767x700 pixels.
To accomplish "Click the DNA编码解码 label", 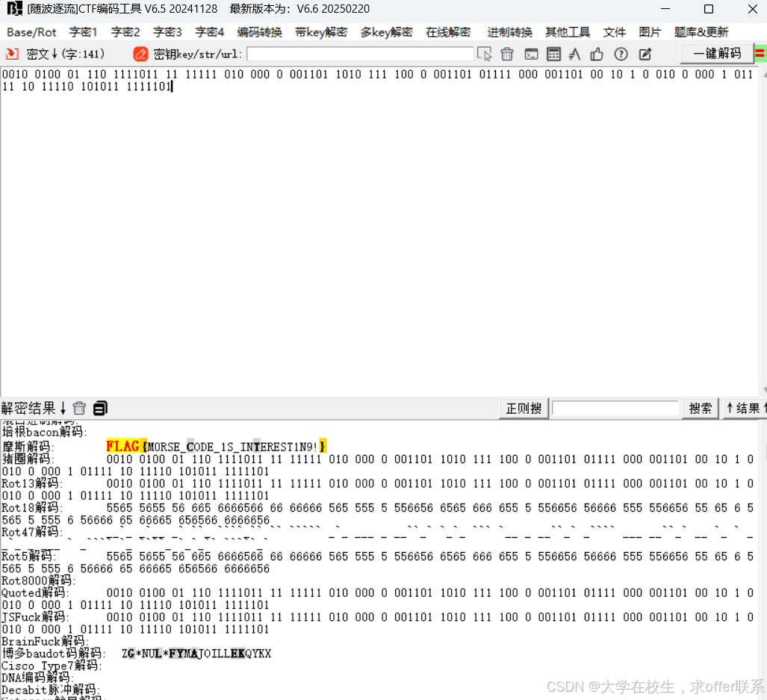I will click(x=37, y=678).
